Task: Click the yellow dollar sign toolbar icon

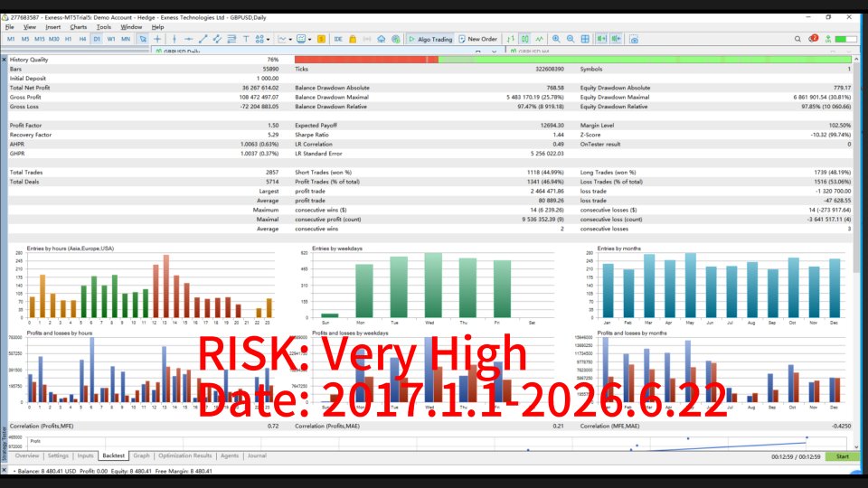Action: coord(321,39)
